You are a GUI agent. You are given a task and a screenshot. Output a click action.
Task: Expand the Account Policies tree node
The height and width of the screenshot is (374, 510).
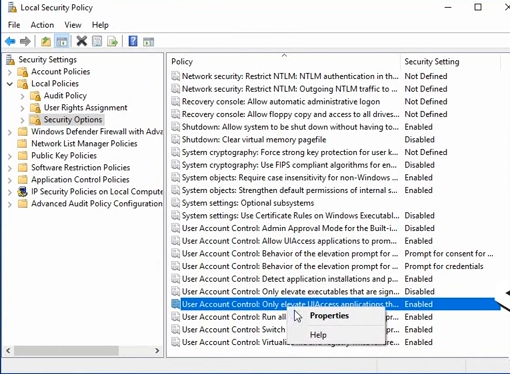pyautogui.click(x=10, y=72)
